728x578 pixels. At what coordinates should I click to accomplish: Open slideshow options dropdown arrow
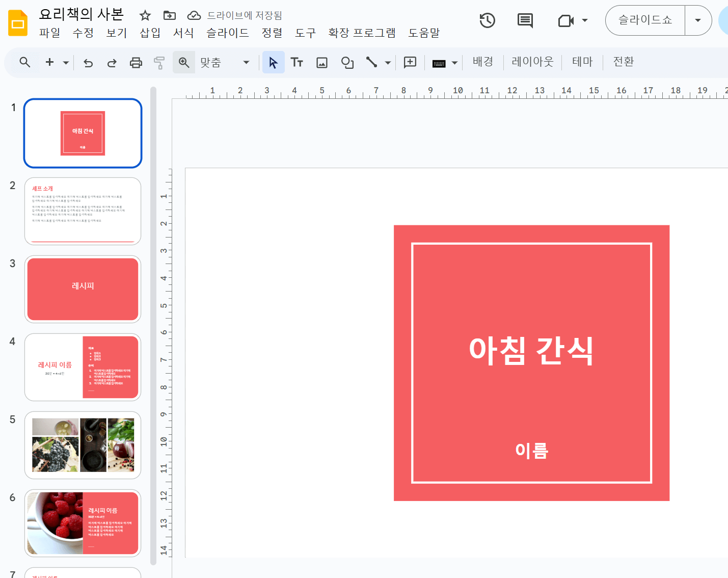pyautogui.click(x=698, y=20)
